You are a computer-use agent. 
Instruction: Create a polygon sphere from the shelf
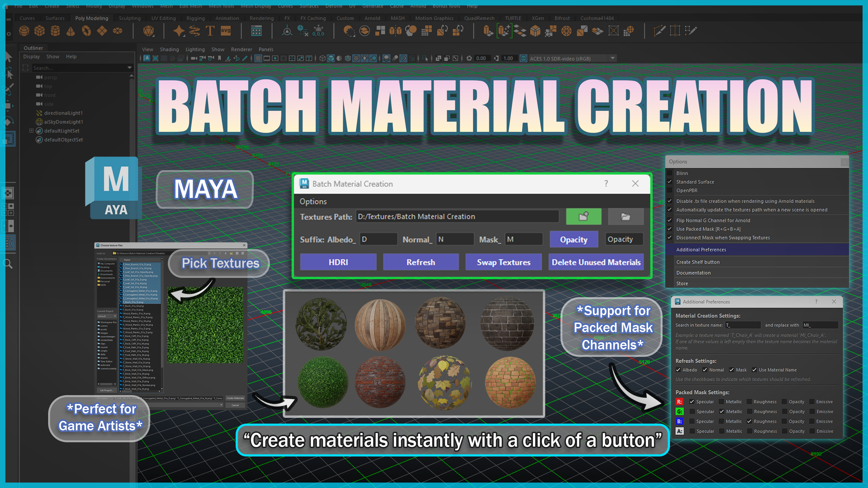point(24,31)
